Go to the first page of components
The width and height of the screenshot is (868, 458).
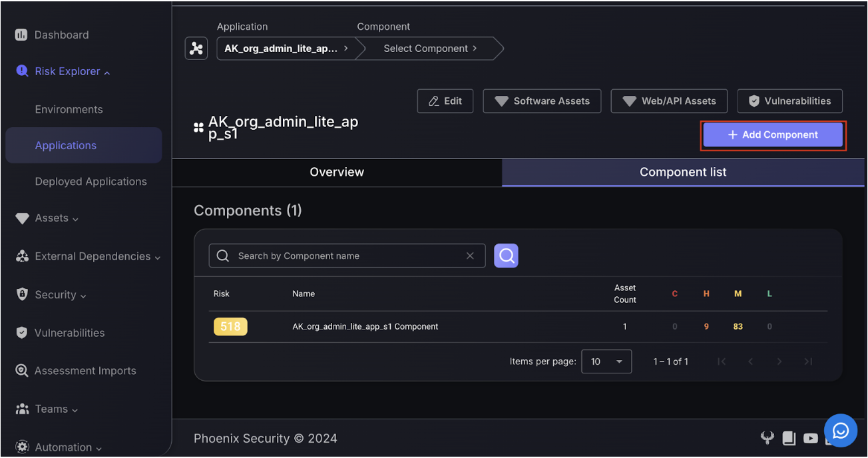tap(722, 361)
